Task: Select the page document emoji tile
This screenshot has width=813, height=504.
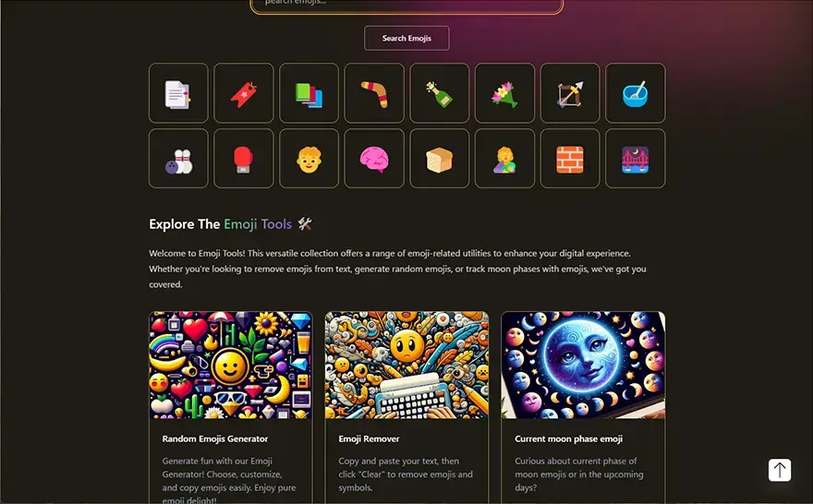Action: coord(178,93)
